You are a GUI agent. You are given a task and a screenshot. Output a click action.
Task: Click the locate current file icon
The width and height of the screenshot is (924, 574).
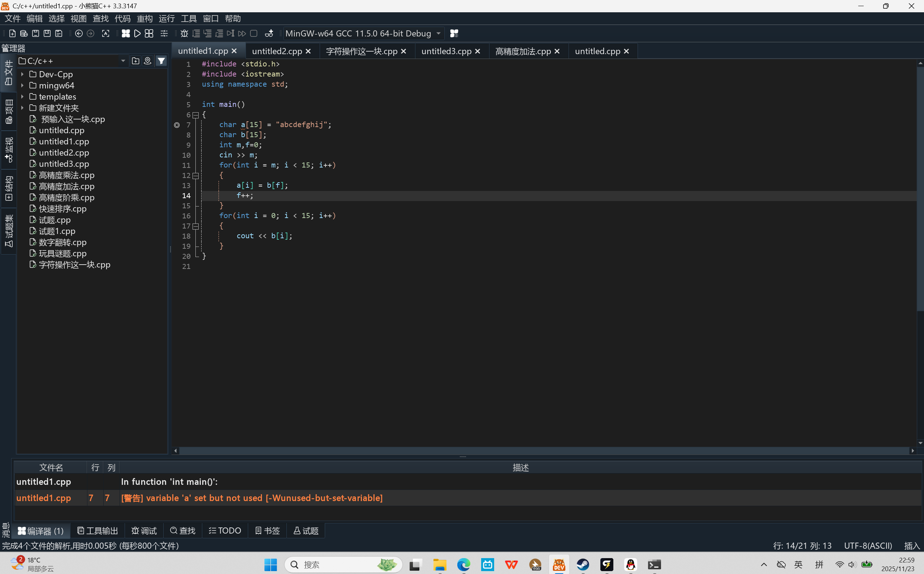(148, 61)
